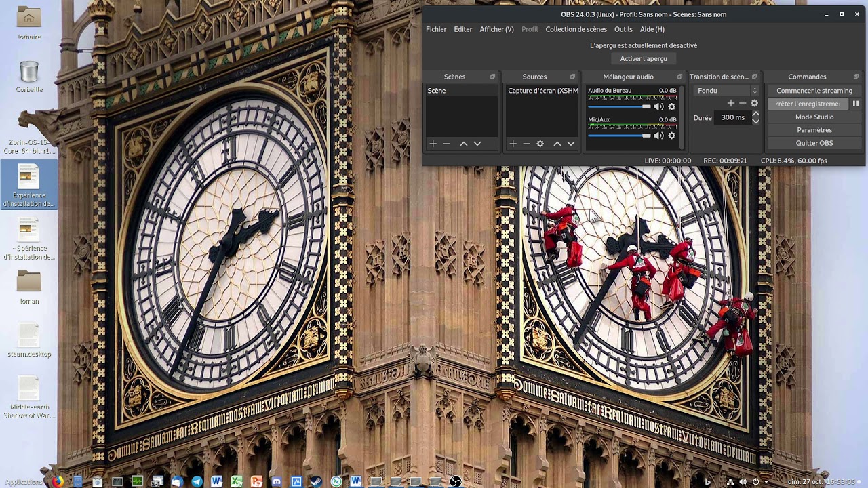Open Paramètres in the Commandes panel

(814, 130)
